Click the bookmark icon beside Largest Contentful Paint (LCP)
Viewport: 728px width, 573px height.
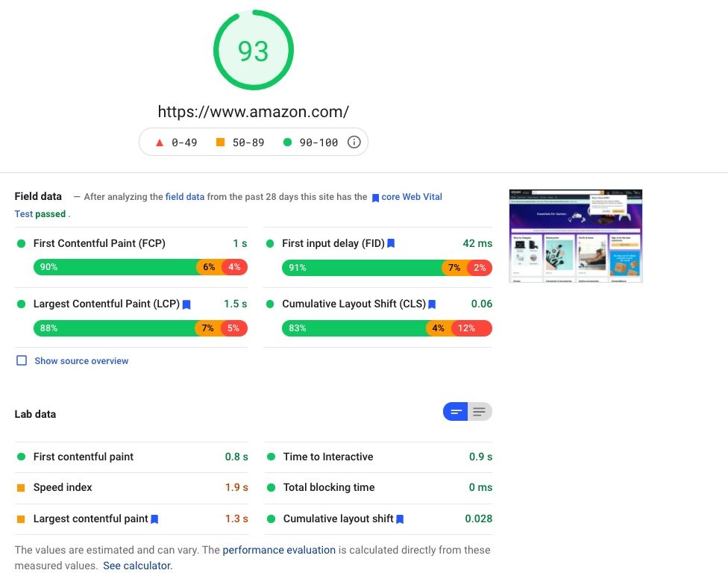tap(186, 304)
